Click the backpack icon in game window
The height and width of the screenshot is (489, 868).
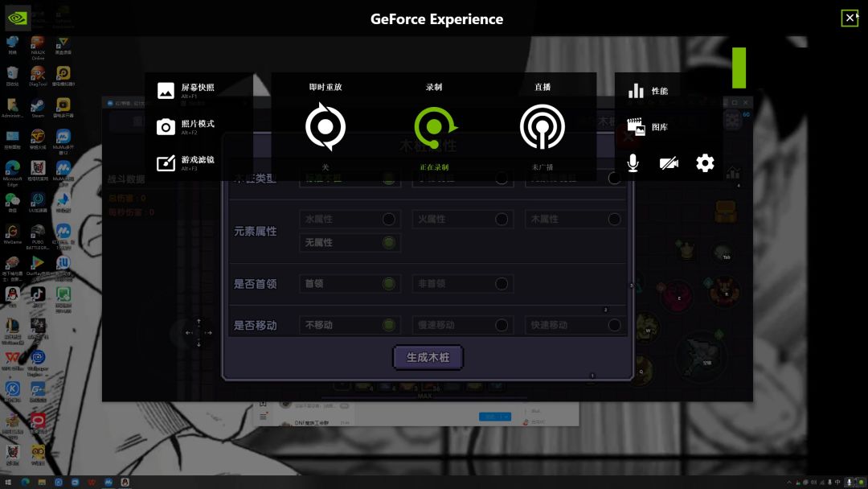coord(725,211)
